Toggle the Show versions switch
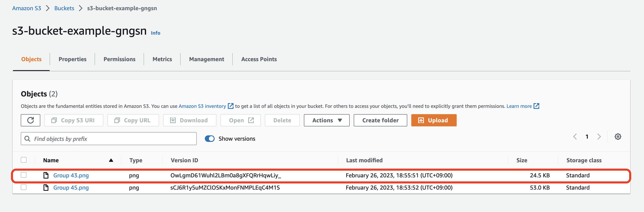 point(210,139)
